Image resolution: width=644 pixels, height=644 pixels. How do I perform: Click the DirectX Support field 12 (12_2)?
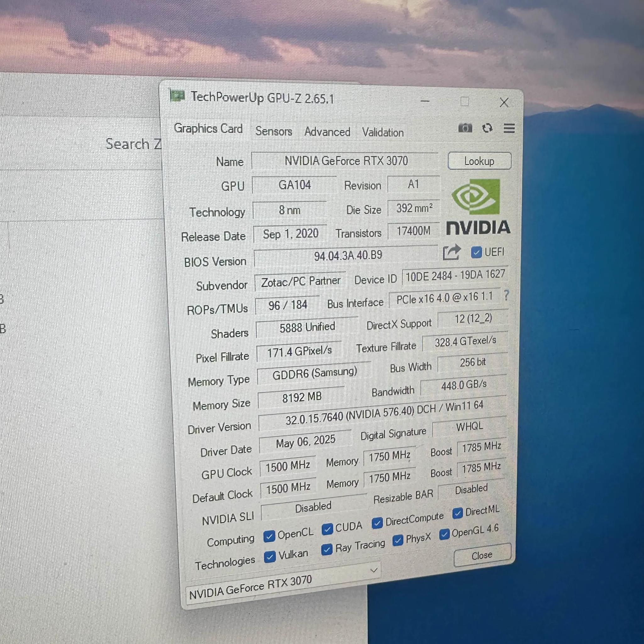[x=473, y=319]
